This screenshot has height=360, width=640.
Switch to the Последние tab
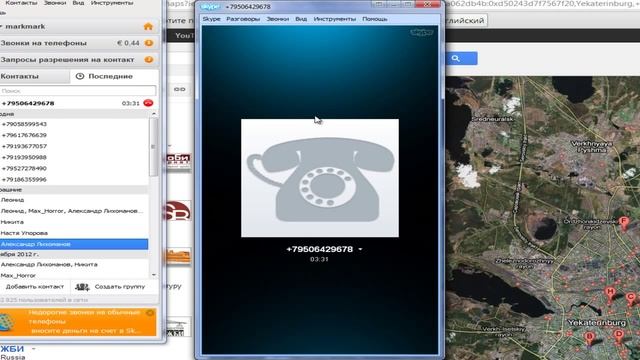tap(114, 76)
